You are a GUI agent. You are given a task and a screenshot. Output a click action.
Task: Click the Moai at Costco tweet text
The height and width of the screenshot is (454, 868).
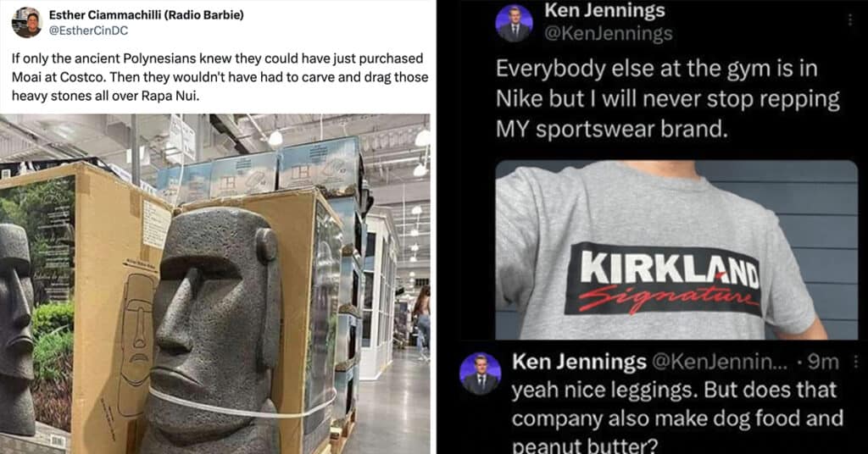tap(220, 77)
